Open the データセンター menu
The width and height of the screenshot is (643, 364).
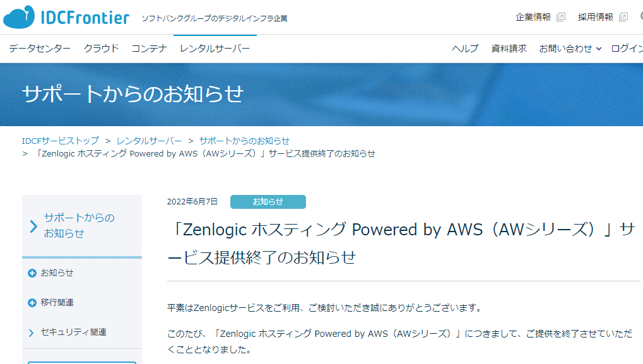click(40, 49)
